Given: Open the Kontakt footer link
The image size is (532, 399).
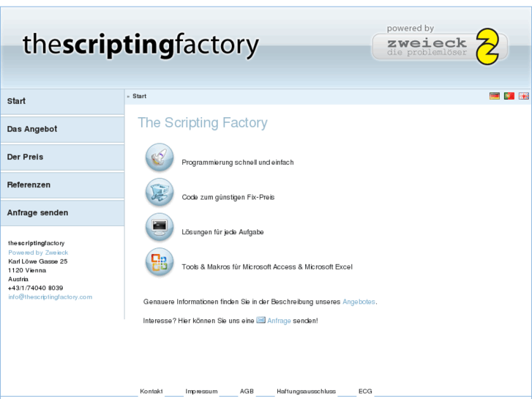Looking at the screenshot, I should pos(151,391).
